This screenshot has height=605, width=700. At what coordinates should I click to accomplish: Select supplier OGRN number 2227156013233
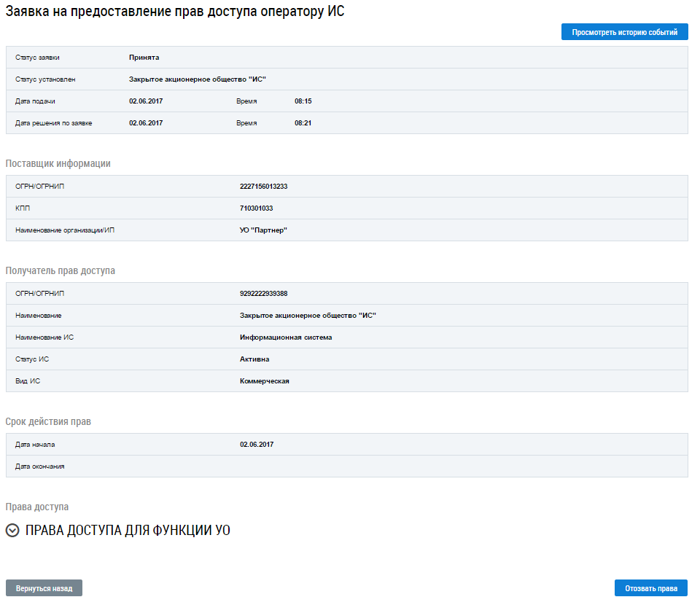point(263,187)
